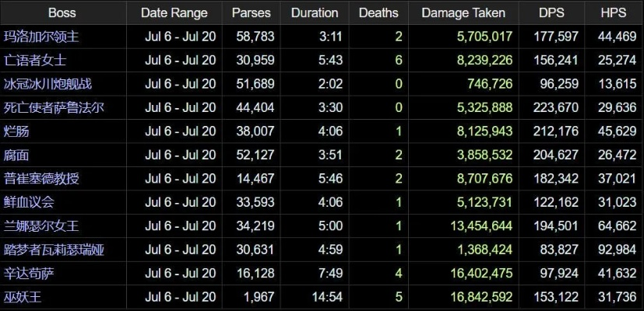
Task: Select the 普崔塞德教授 boss link
Action: coord(41,179)
